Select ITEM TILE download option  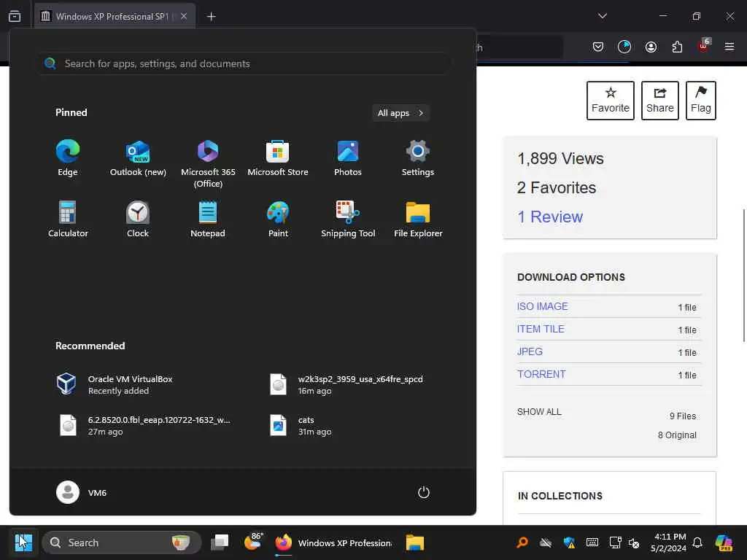541,329
